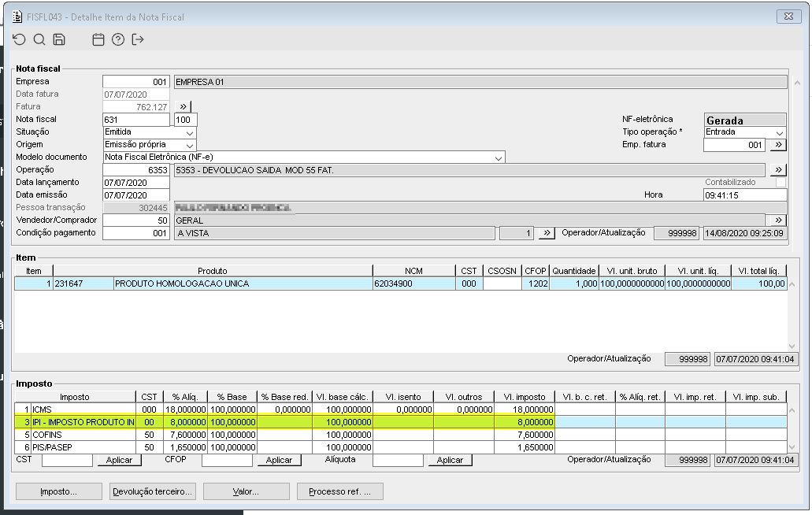Image resolution: width=812 pixels, height=515 pixels.
Task: Click the product code 231647 cell
Action: (83, 283)
